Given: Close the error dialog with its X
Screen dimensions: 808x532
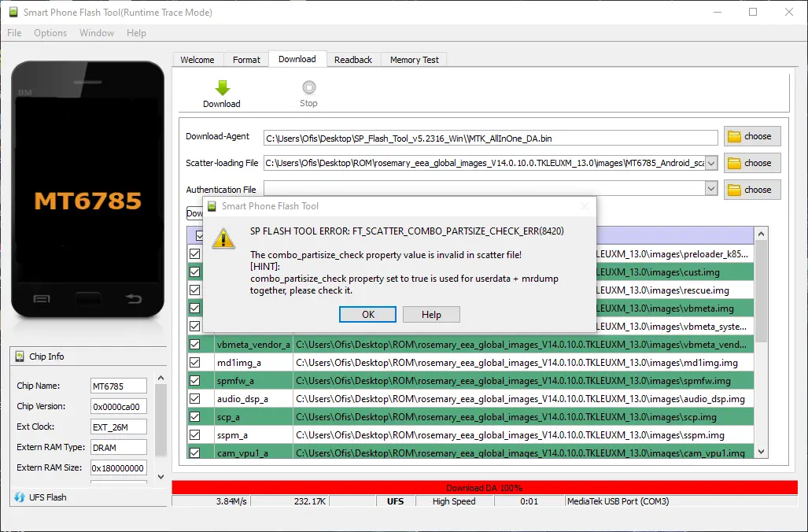Looking at the screenshot, I should click(x=585, y=206).
